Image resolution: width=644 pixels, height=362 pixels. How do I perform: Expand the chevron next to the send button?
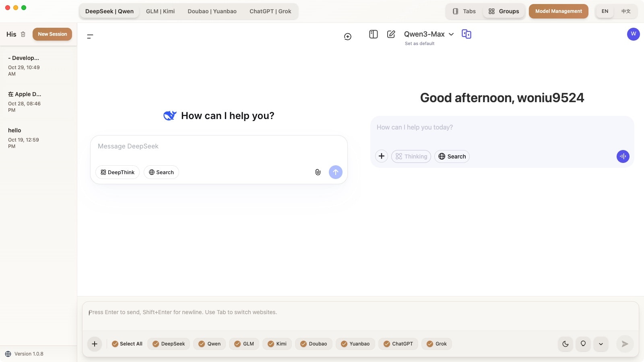coord(601,344)
